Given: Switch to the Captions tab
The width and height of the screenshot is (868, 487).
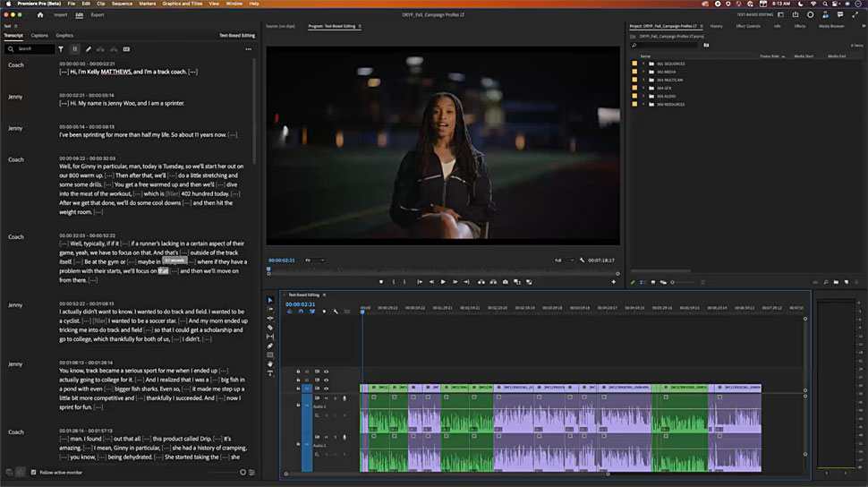Looking at the screenshot, I should (x=39, y=36).
